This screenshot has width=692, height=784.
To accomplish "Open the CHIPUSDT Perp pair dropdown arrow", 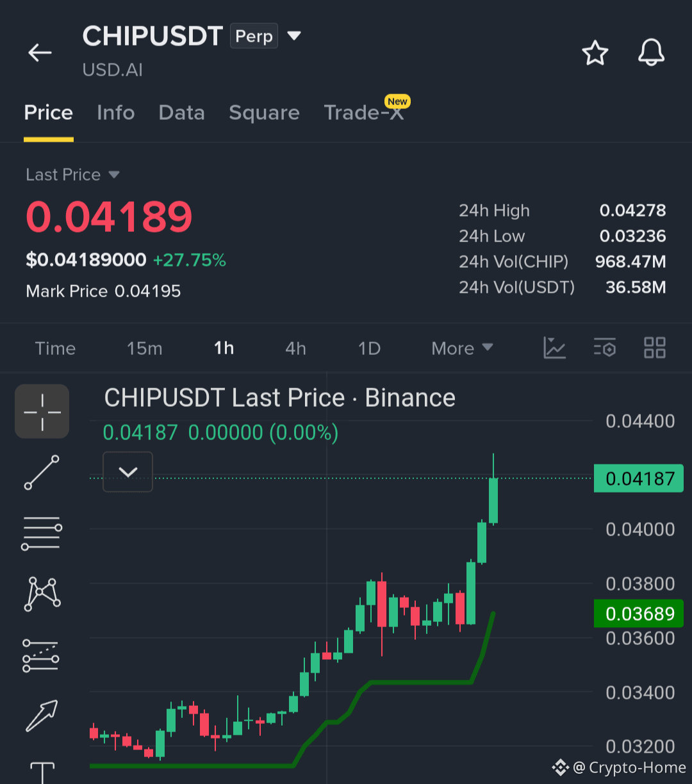I will (x=294, y=36).
